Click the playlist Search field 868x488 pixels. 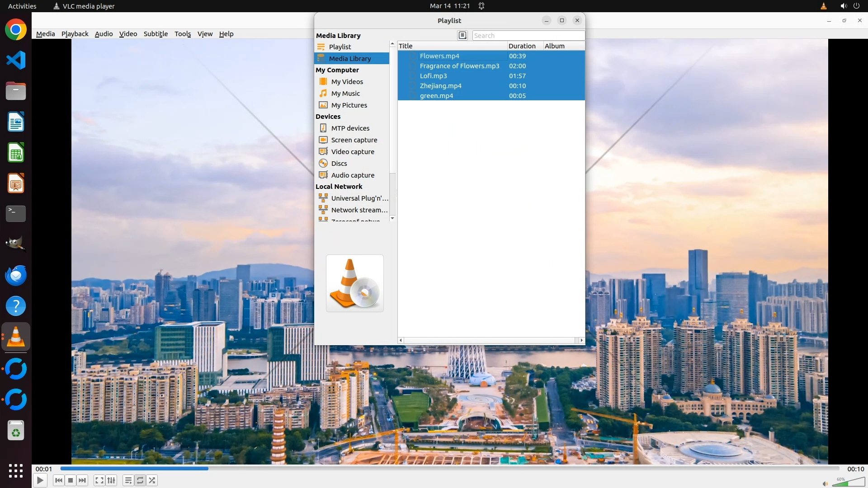[528, 36]
